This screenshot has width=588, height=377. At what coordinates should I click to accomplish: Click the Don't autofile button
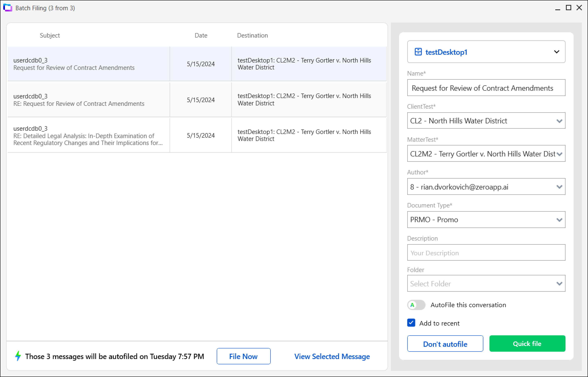445,344
